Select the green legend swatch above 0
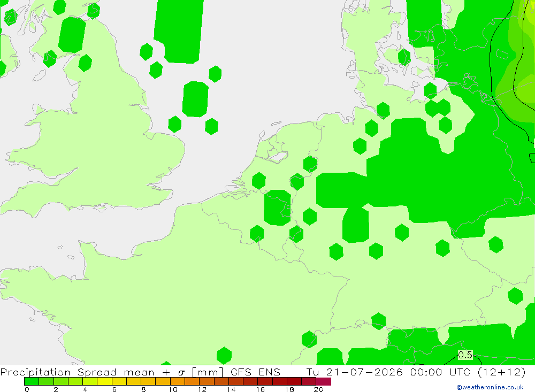This screenshot has height=392, width=535. click(x=32, y=381)
